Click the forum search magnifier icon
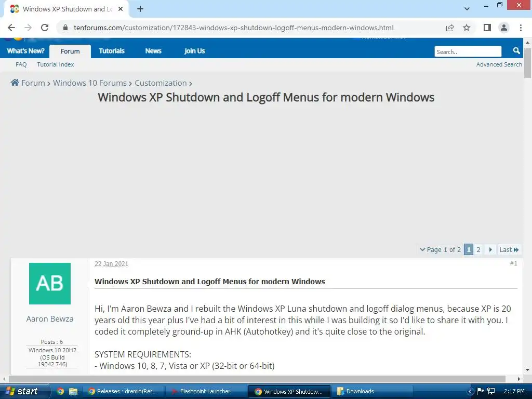Screen dimensions: 532x399 click(x=516, y=51)
